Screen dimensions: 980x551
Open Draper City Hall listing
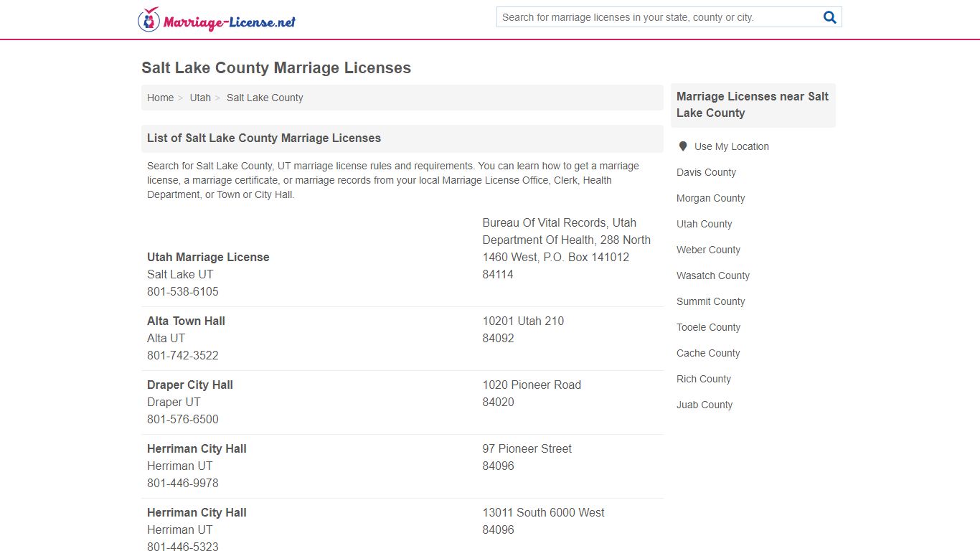pyautogui.click(x=190, y=385)
